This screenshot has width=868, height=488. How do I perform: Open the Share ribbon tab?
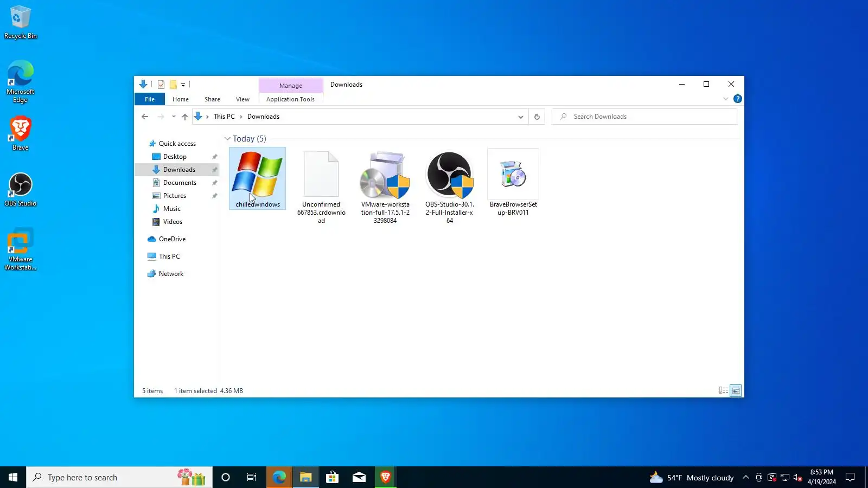pos(212,99)
